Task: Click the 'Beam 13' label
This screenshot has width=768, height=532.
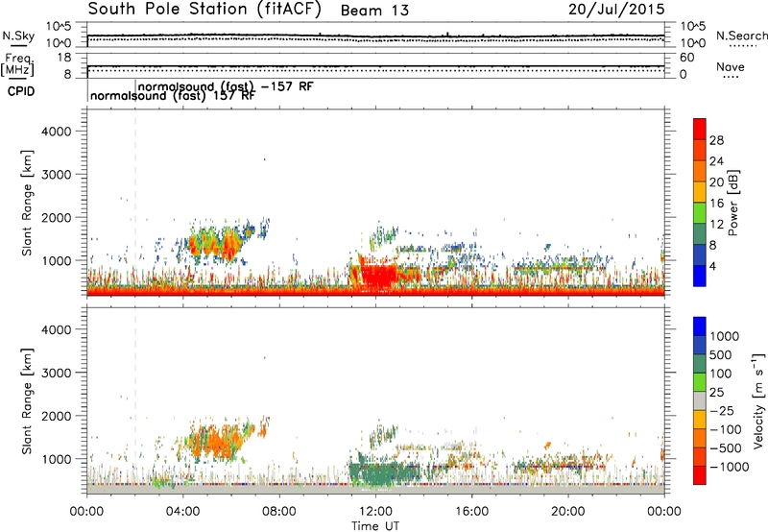Action: point(374,11)
